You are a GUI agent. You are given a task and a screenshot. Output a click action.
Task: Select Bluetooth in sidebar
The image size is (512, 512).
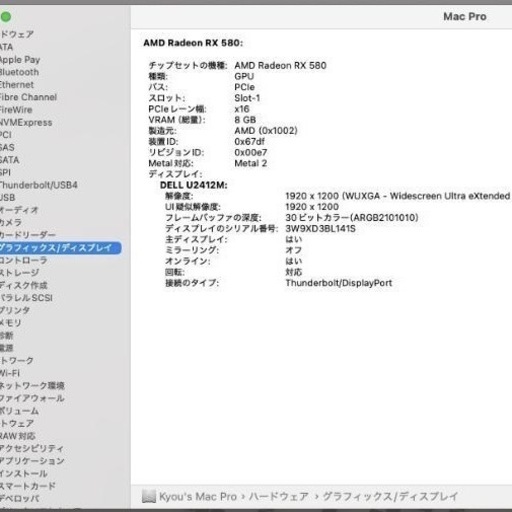19,72
